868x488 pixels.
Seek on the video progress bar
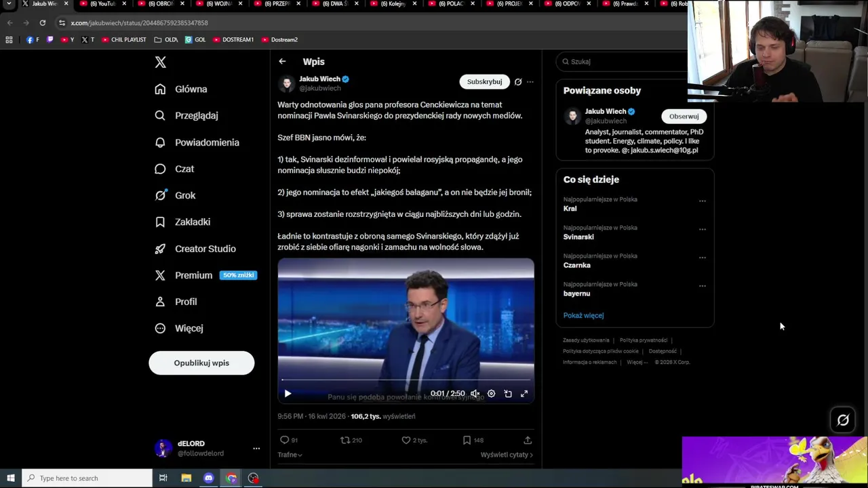(406, 380)
